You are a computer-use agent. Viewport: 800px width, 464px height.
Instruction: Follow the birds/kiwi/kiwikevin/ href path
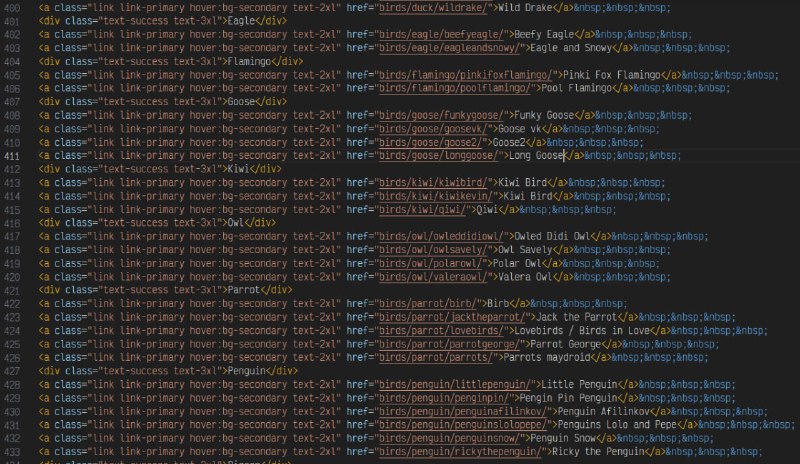(436, 196)
